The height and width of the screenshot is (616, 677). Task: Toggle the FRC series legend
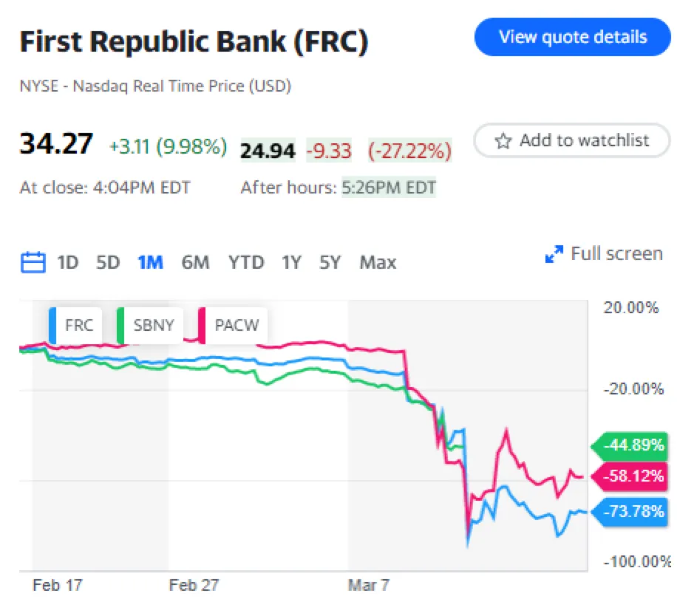click(x=75, y=325)
